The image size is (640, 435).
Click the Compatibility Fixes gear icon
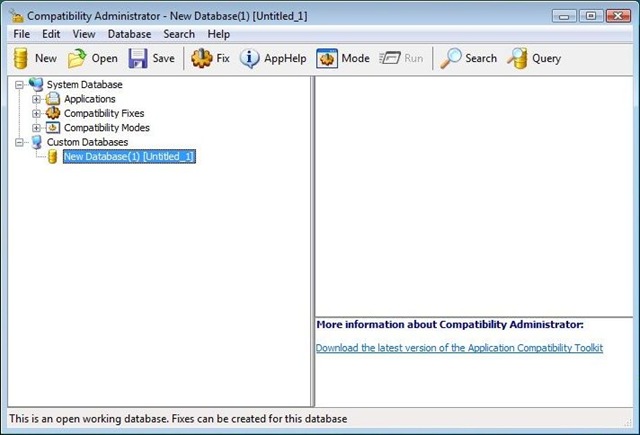53,113
